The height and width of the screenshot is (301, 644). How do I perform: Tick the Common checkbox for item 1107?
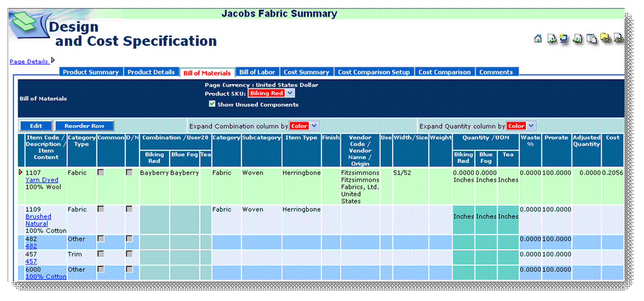101,173
